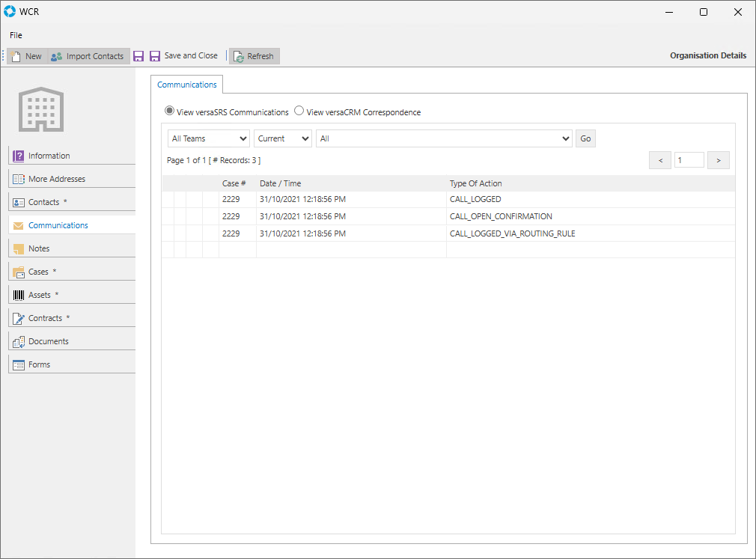756x559 pixels.
Task: Select View versaCRM Correspondence radio button
Action: pyautogui.click(x=299, y=112)
